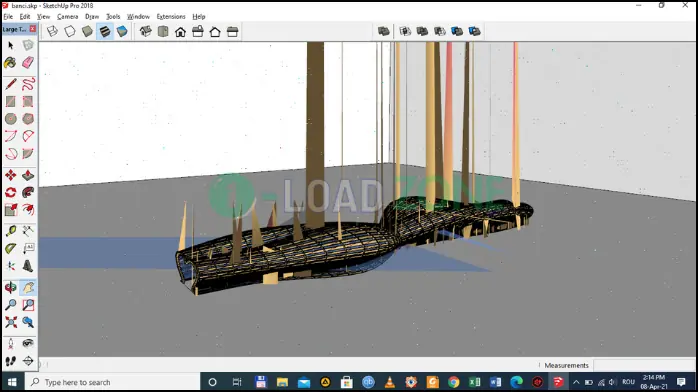Pick the Rotated Rectangle tool

tap(28, 101)
